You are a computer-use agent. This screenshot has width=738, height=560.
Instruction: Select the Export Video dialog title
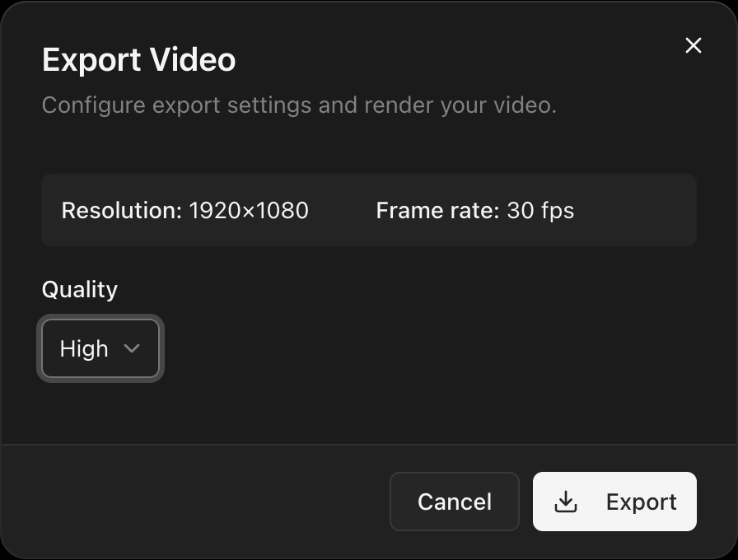(x=138, y=59)
